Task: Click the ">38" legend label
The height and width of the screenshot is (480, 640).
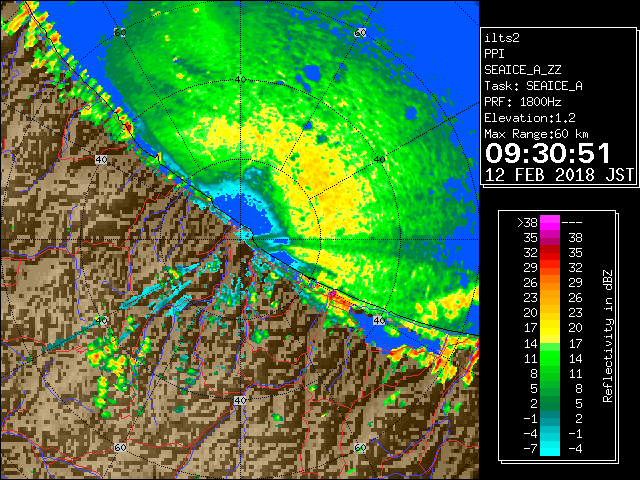Action: pyautogui.click(x=527, y=222)
